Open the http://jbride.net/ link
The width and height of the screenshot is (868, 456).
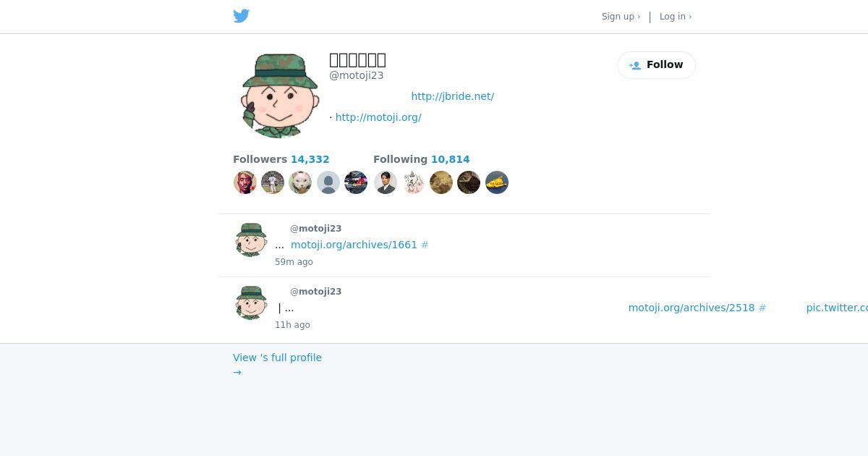453,96
